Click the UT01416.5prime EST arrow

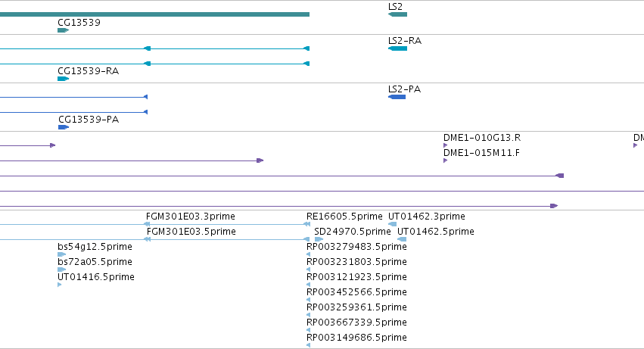60,285
